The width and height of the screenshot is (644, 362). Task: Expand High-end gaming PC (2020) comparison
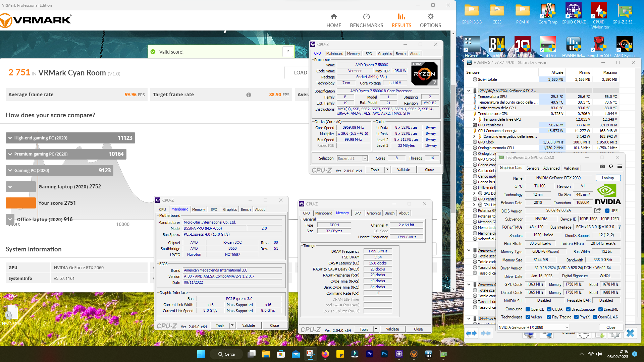pyautogui.click(x=10, y=138)
